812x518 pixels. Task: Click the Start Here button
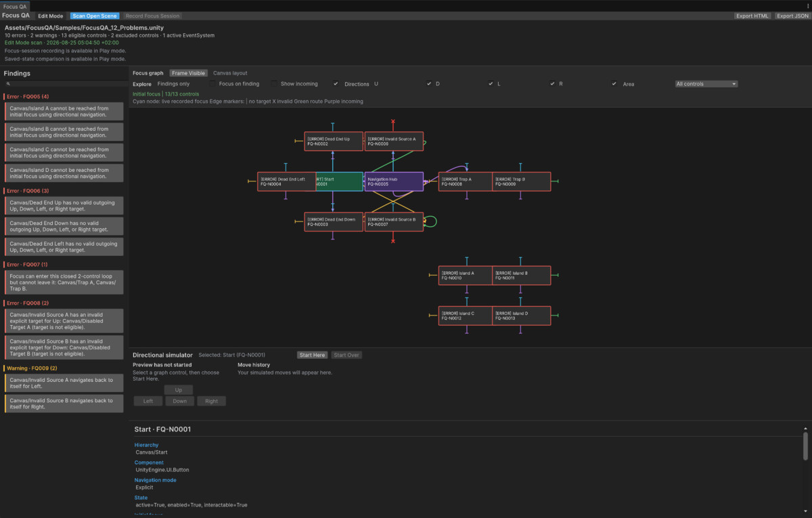pos(313,355)
